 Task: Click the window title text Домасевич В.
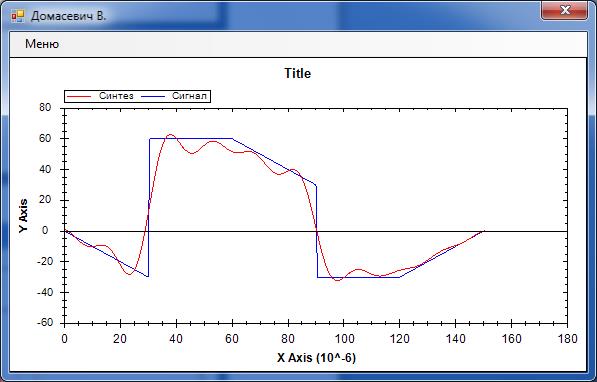pos(69,16)
